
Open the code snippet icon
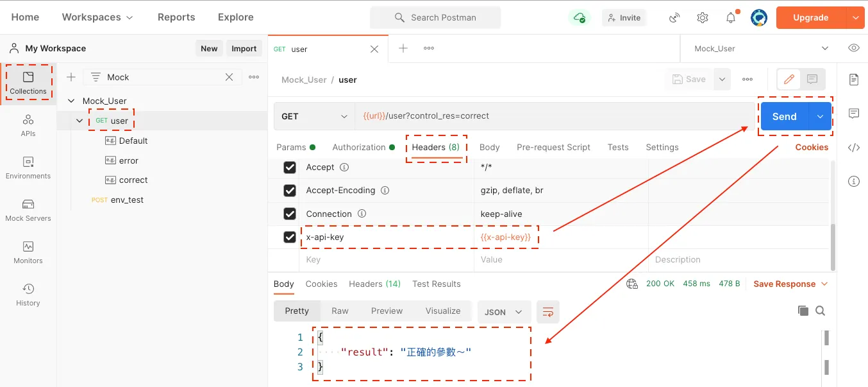click(x=853, y=148)
